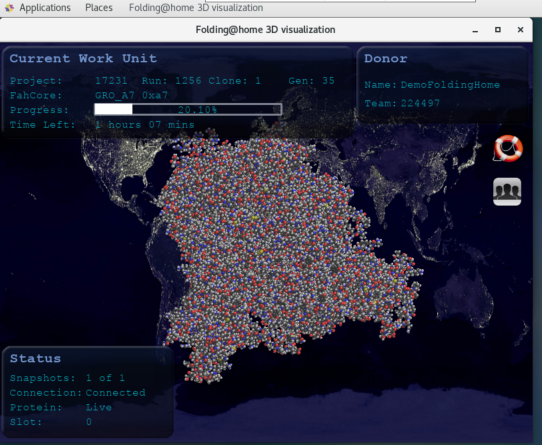Click the Run: 1256 value
This screenshot has height=445, width=542.
point(171,81)
